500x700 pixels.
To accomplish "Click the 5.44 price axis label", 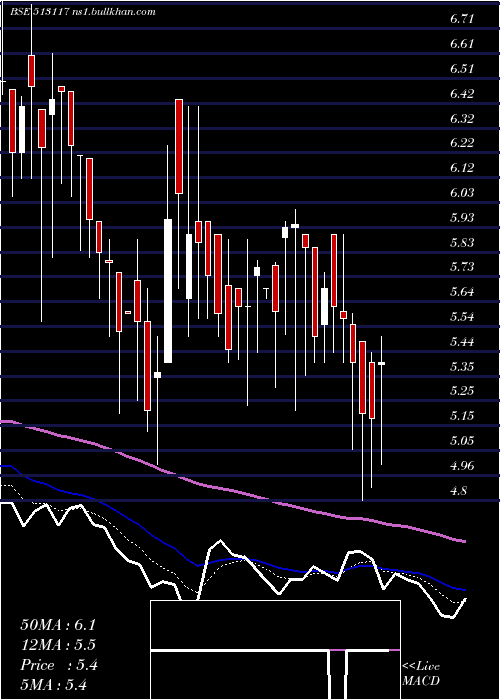I will click(x=462, y=342).
